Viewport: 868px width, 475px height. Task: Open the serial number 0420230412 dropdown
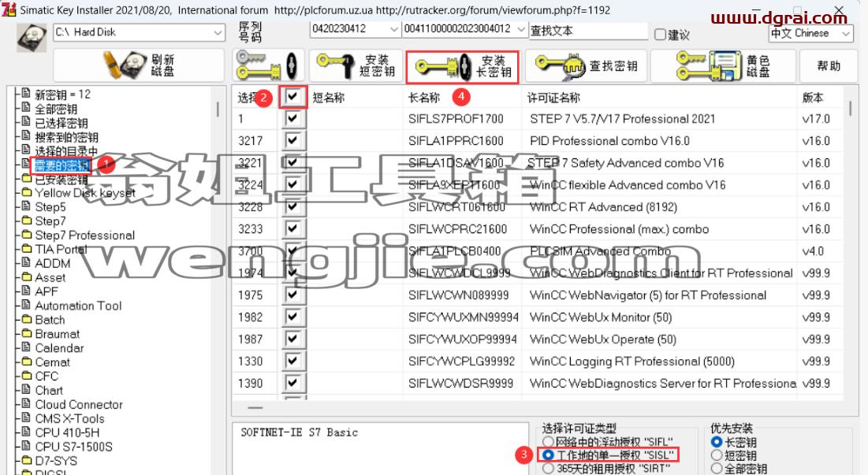click(x=393, y=29)
